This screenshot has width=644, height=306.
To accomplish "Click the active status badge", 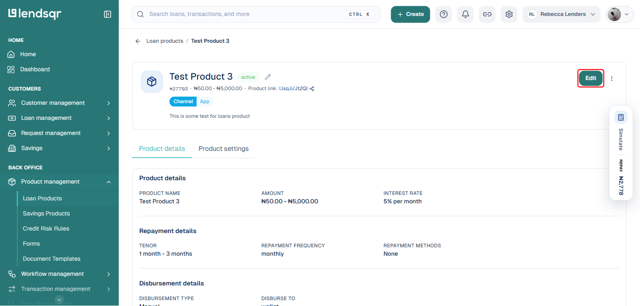I will pyautogui.click(x=248, y=77).
